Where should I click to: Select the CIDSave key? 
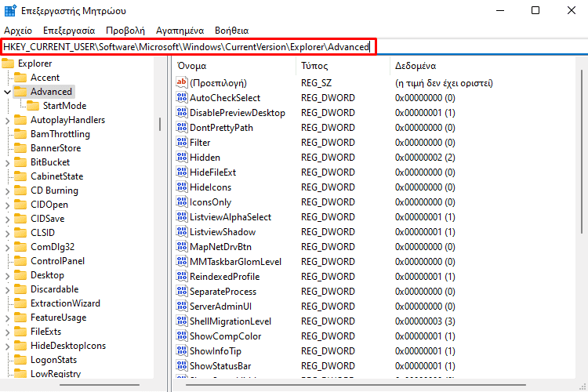point(47,219)
